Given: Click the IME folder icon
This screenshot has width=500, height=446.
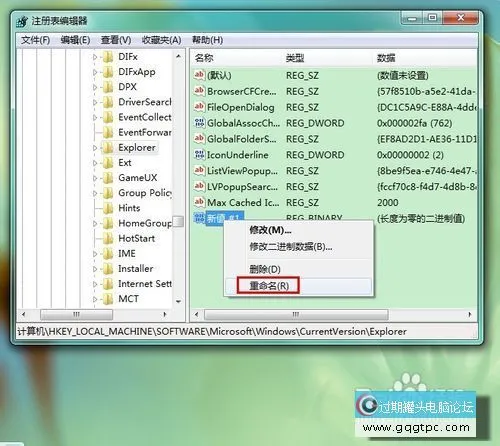Looking at the screenshot, I should click(108, 254).
